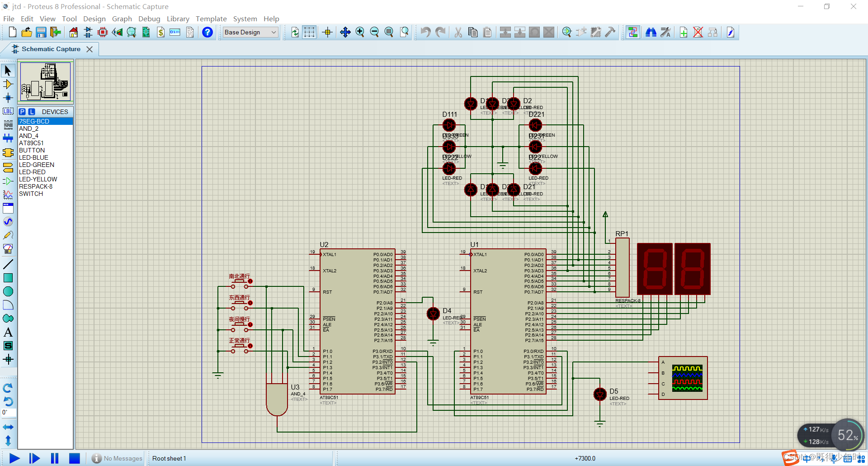Go to the Home page icon
Viewport: 868px width, 466px height.
coord(74,32)
